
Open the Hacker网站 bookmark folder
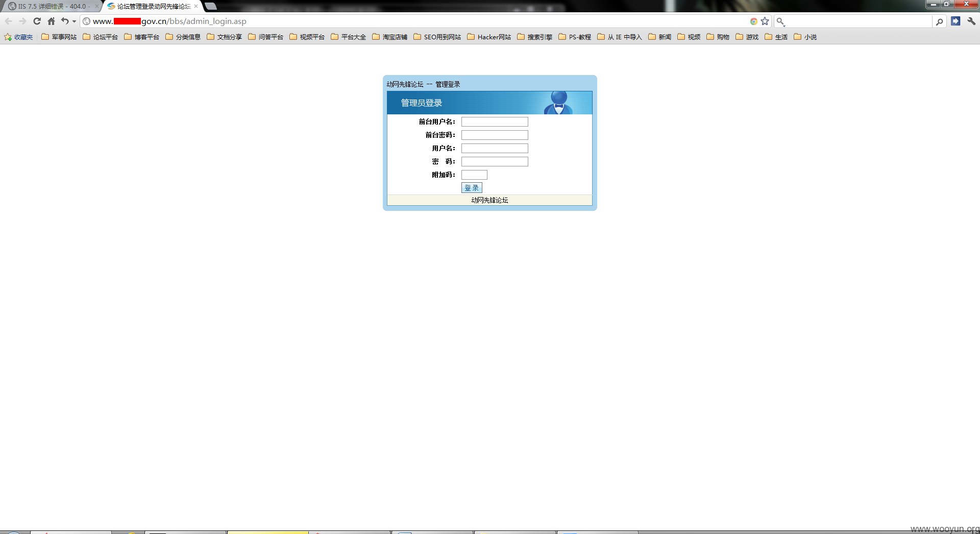[489, 37]
